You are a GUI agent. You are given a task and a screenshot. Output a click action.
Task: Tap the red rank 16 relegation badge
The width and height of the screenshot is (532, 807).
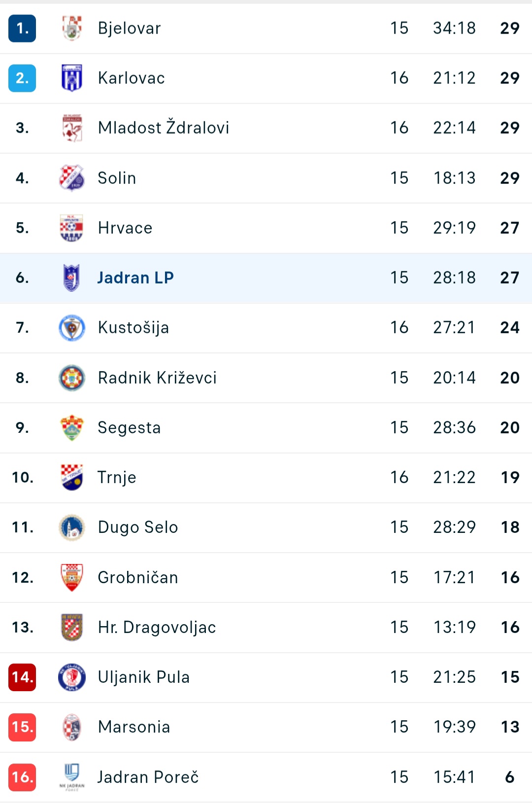pos(22,777)
